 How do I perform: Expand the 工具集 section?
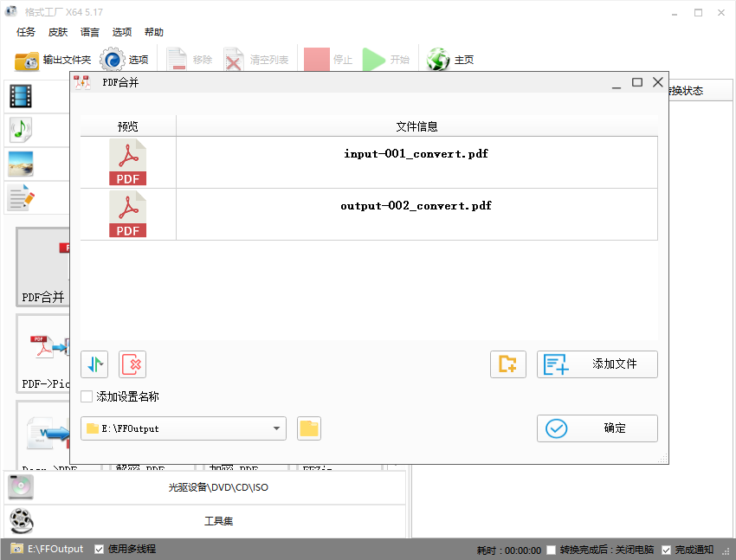pos(216,522)
